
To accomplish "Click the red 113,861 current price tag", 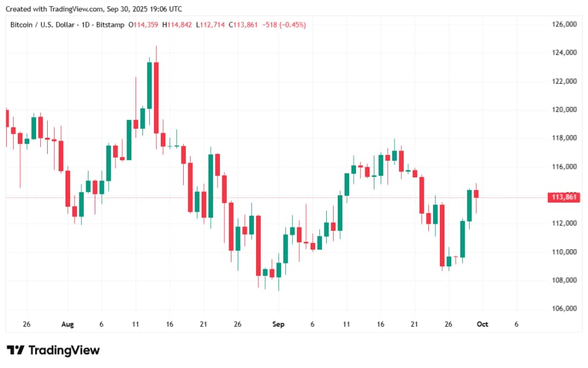I will pyautogui.click(x=564, y=197).
